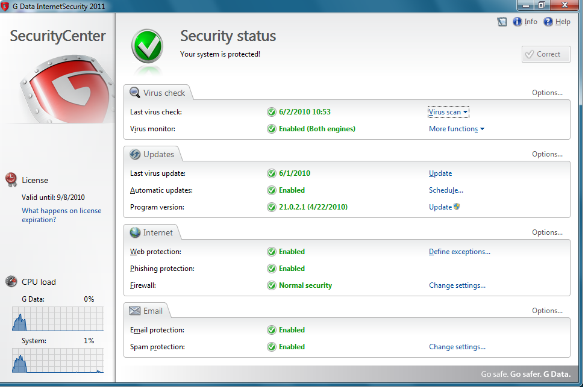Click Define exceptions for Web protection
Image resolution: width=588 pixels, height=392 pixels.
click(x=459, y=252)
